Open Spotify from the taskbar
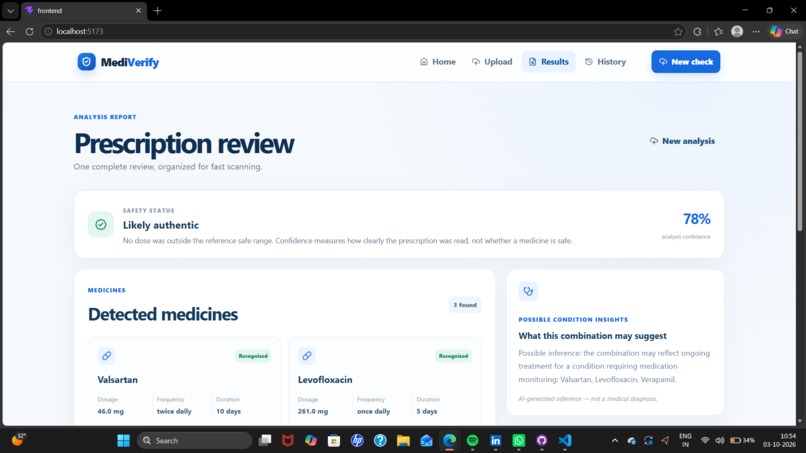Viewport: 806px width, 453px height. click(x=472, y=441)
